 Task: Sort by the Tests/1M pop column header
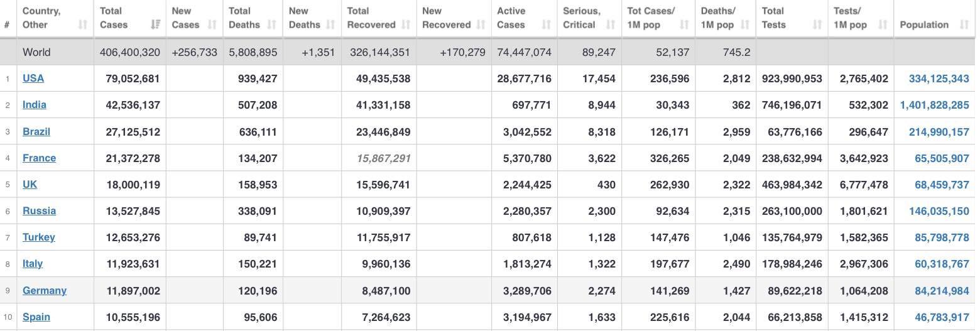pos(860,18)
